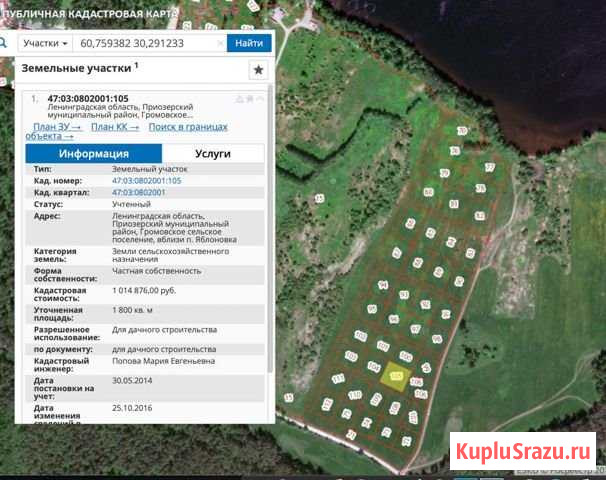Switch to the Услуги tab

[213, 153]
